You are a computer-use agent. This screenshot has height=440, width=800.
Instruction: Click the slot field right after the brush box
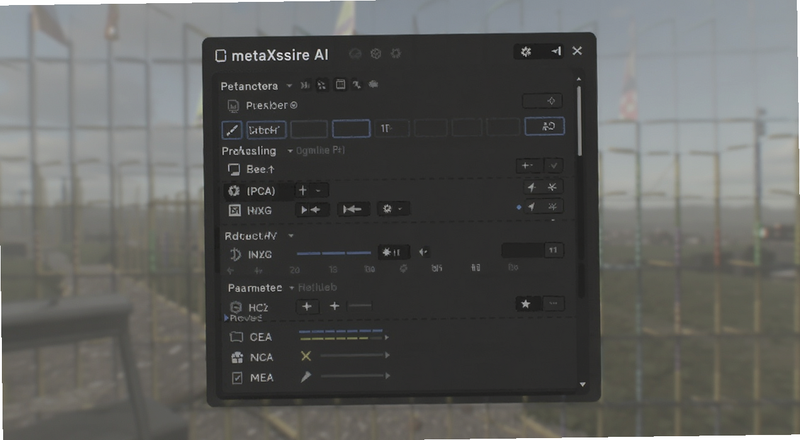point(266,130)
